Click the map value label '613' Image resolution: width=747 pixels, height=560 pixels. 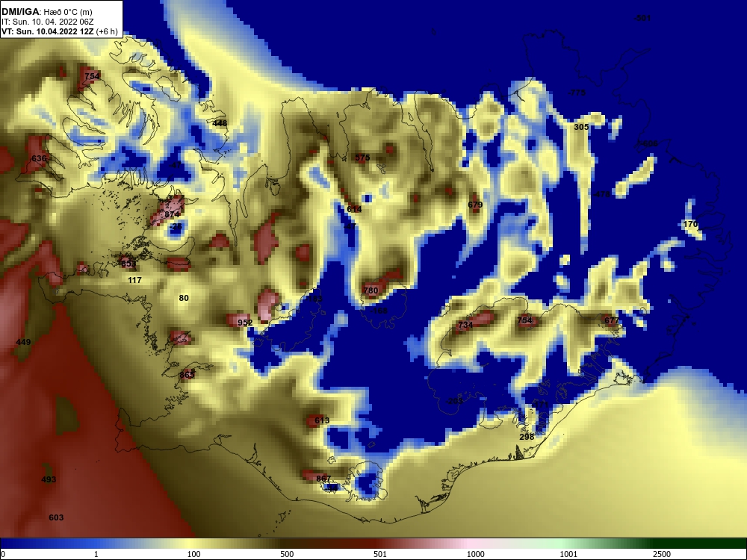(x=322, y=420)
